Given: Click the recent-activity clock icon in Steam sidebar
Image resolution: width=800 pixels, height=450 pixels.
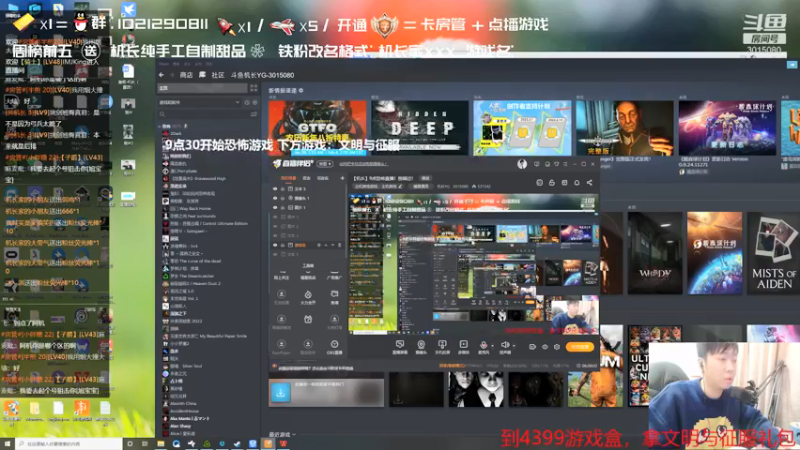Looking at the screenshot, I should [x=247, y=103].
